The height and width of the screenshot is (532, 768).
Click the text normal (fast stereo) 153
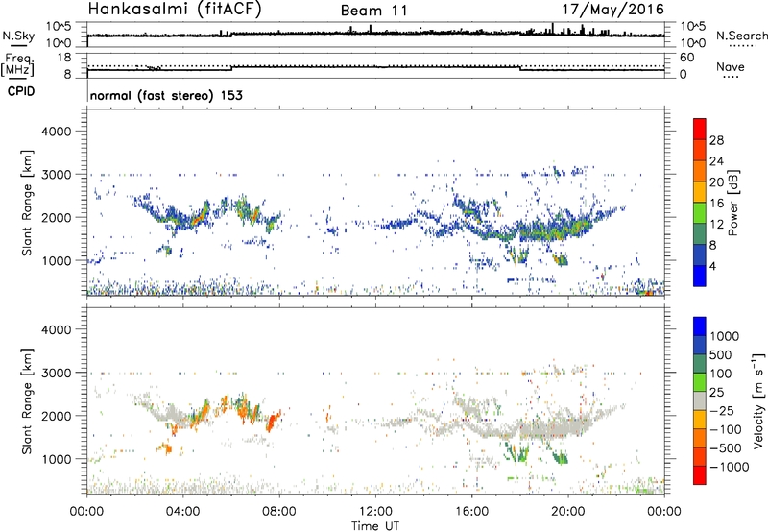166,95
